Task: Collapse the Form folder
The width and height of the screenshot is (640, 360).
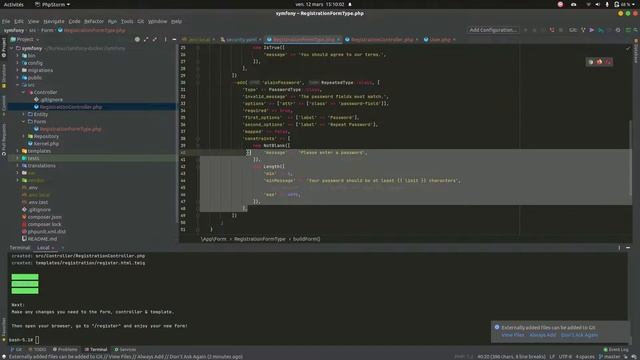Action: [x=24, y=122]
